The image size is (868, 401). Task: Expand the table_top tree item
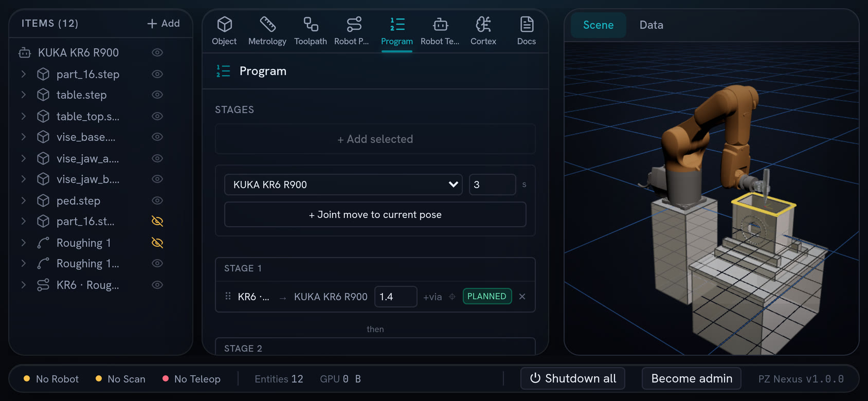point(24,116)
